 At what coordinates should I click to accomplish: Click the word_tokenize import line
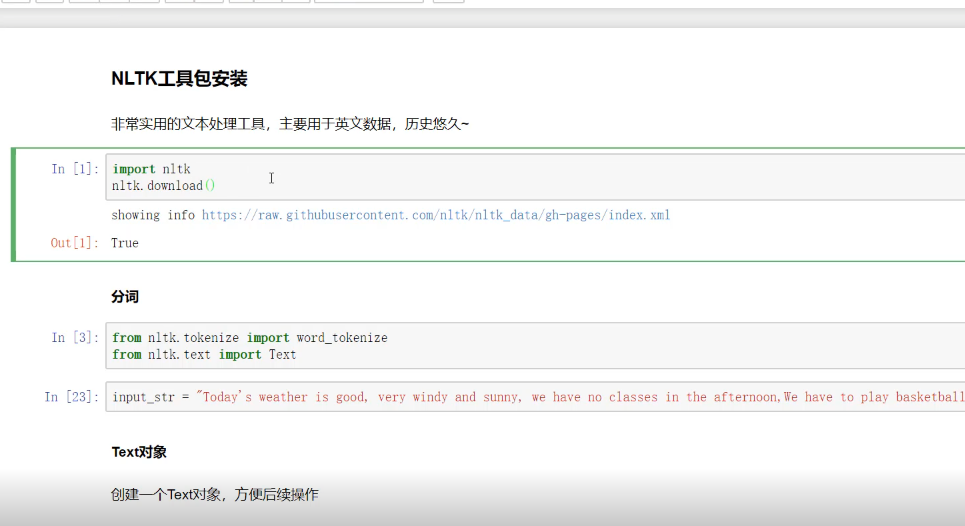[x=249, y=338]
